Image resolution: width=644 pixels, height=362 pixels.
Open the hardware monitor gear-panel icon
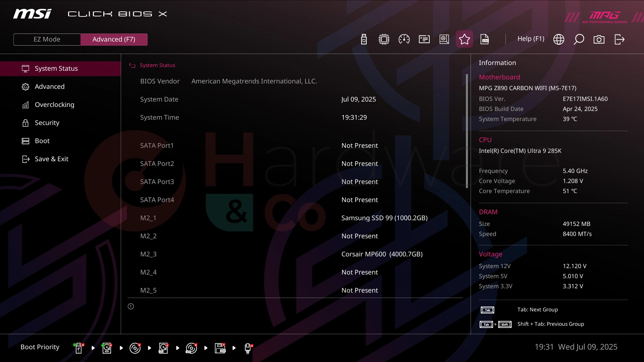coord(444,39)
